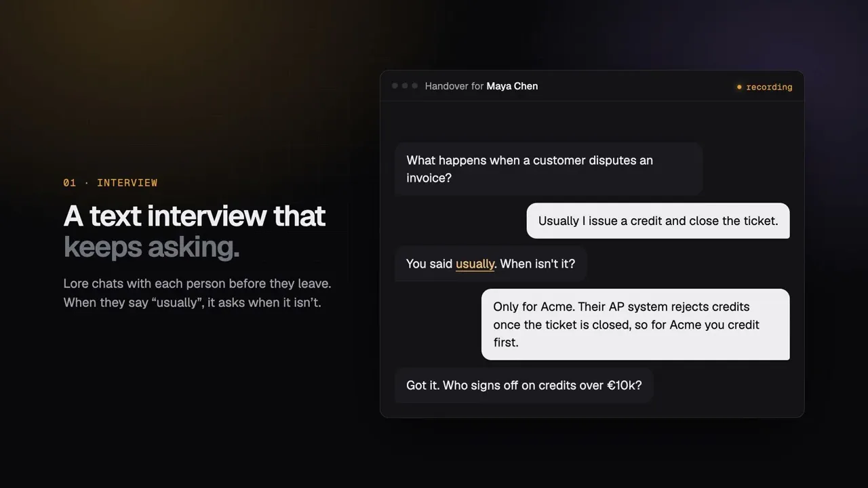
Task: Click the middle window control dot
Action: 405,86
